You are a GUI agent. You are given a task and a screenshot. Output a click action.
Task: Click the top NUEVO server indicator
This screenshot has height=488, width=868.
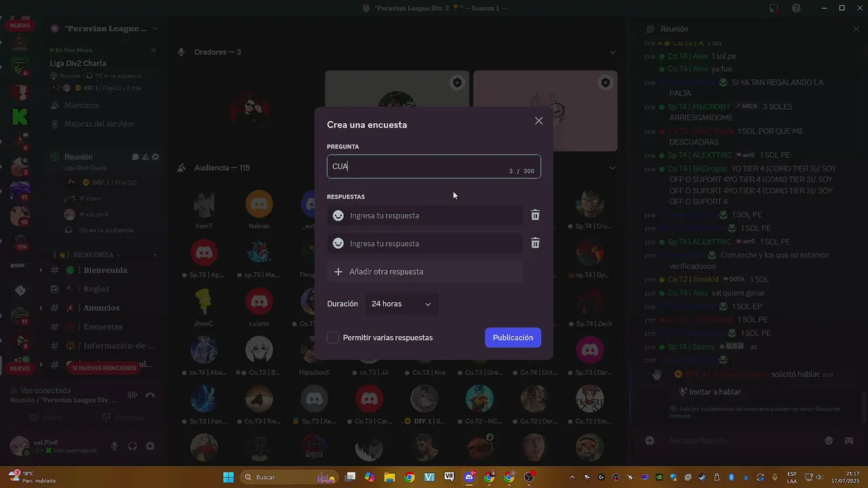click(20, 25)
